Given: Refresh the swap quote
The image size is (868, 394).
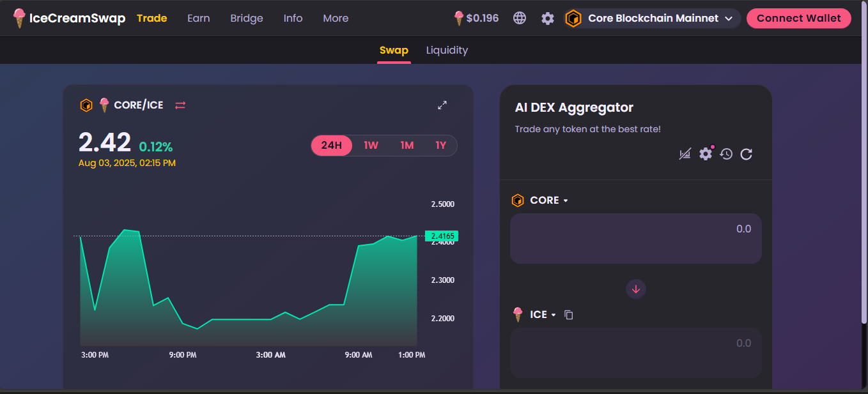Looking at the screenshot, I should coord(746,154).
